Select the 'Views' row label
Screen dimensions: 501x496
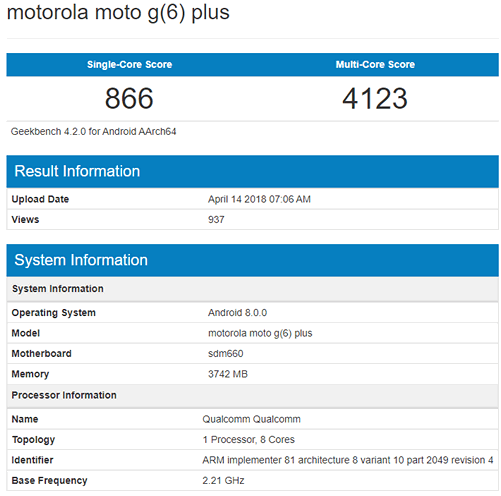(25, 220)
